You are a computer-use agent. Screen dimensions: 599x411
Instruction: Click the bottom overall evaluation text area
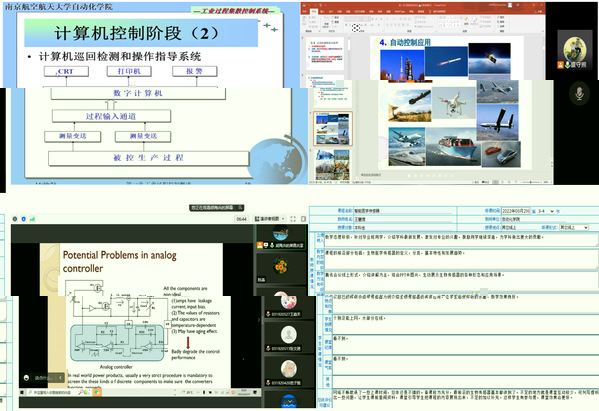pyautogui.click(x=465, y=398)
